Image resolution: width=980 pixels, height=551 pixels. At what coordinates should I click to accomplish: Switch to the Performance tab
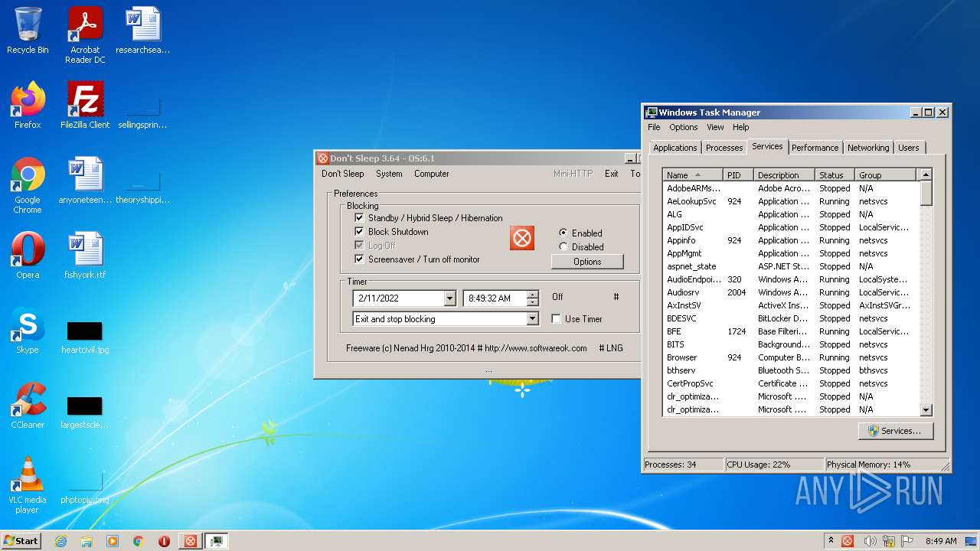[815, 148]
